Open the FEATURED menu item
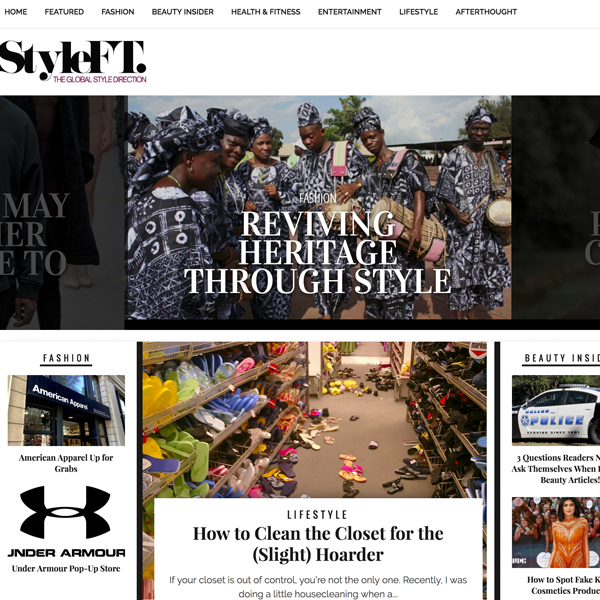 [64, 12]
